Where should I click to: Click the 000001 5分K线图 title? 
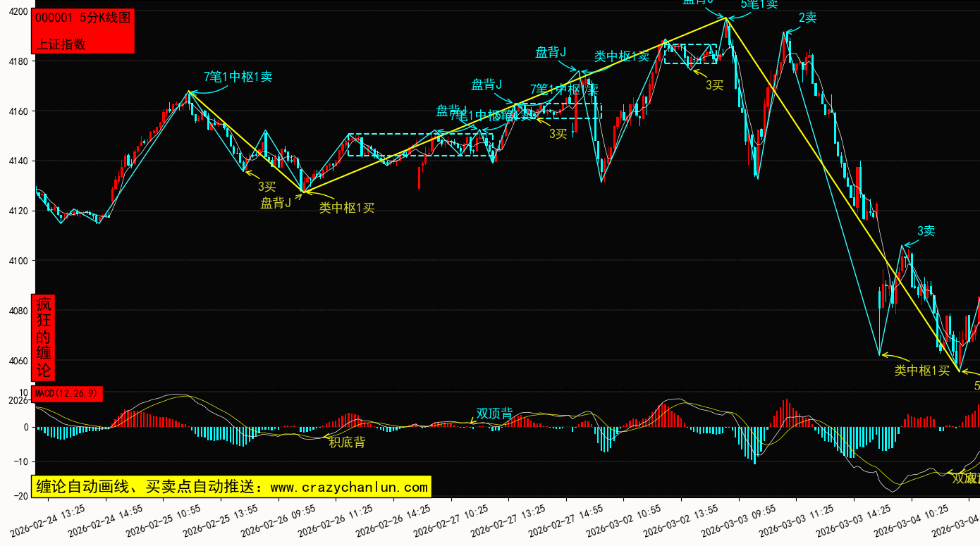83,19
